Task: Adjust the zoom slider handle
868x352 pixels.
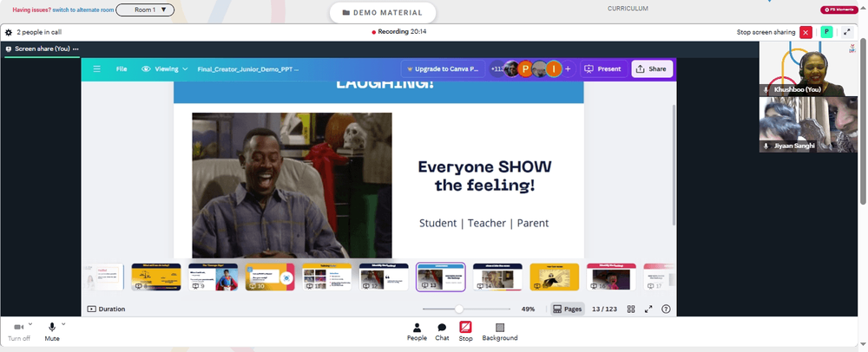Action: point(459,309)
